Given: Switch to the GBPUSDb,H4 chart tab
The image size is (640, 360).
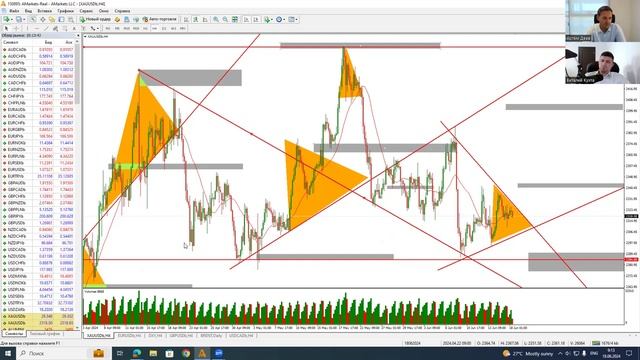Looking at the screenshot, I should pyautogui.click(x=181, y=336).
